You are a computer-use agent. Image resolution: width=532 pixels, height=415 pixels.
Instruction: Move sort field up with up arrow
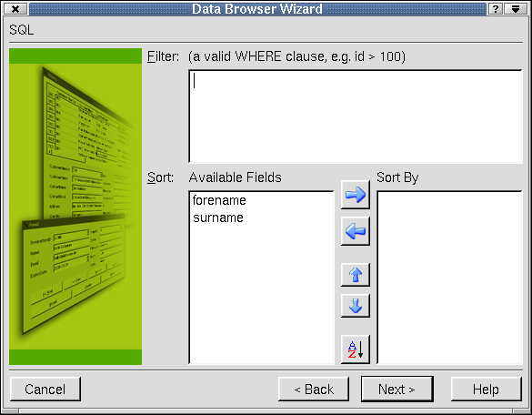(x=356, y=275)
